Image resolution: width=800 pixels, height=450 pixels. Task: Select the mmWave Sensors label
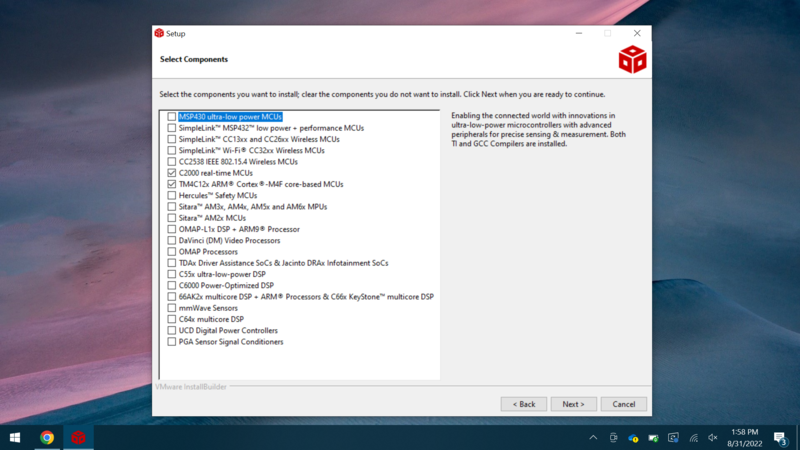[208, 308]
